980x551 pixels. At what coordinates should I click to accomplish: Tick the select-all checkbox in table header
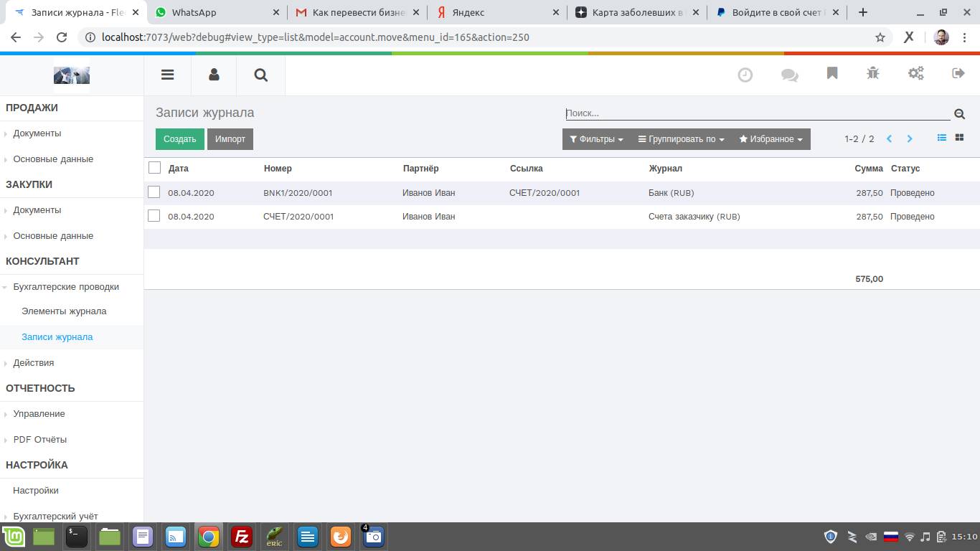[154, 168]
